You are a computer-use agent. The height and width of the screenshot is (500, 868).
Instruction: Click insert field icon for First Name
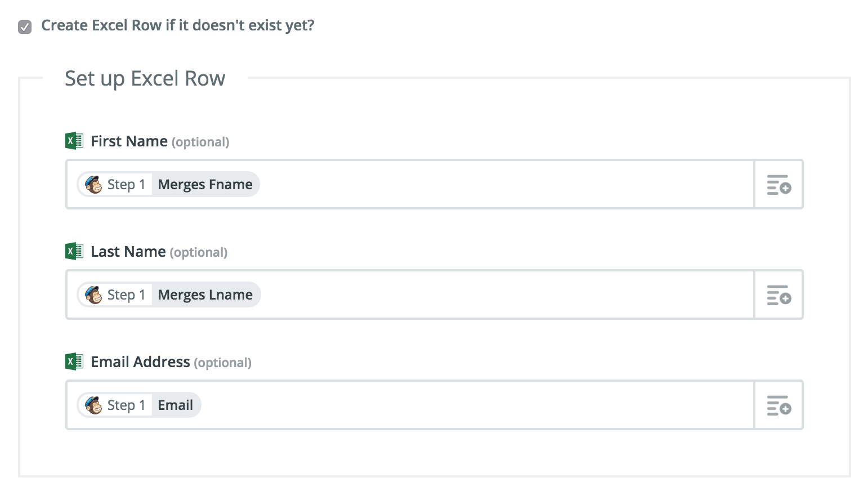click(x=779, y=185)
